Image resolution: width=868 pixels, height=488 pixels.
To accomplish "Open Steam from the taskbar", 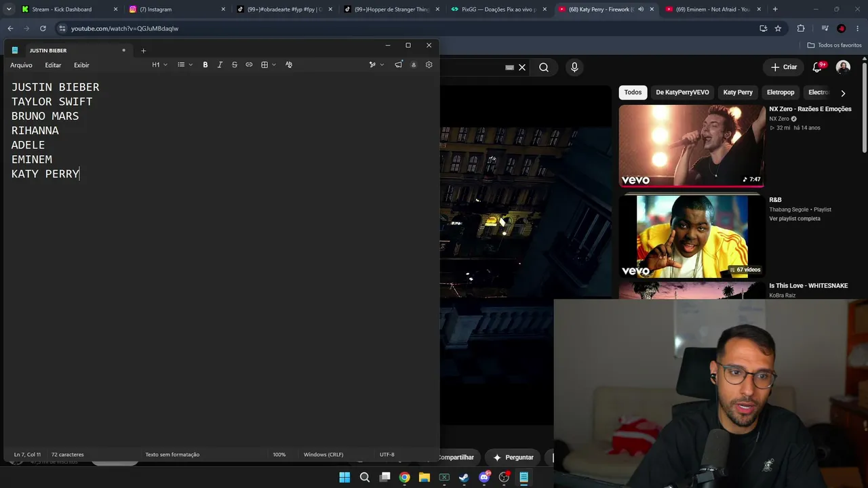I will tap(464, 477).
